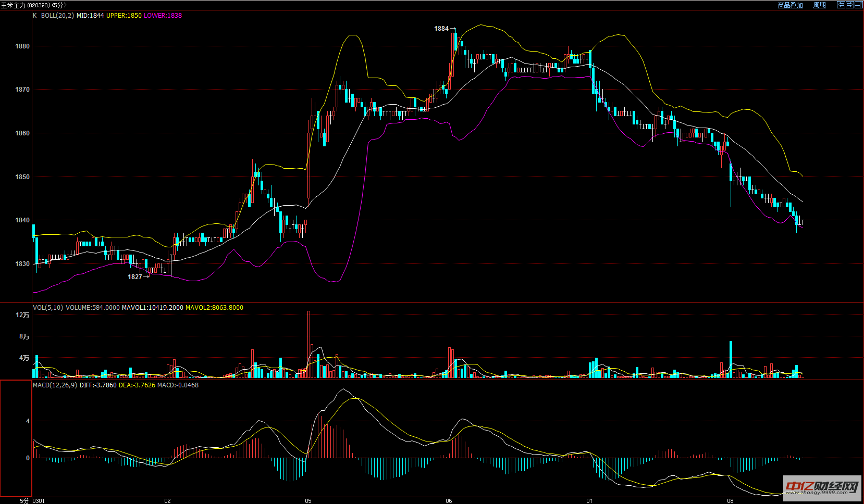Click the 1850 price axis label
Image resolution: width=864 pixels, height=504 pixels.
click(x=22, y=177)
